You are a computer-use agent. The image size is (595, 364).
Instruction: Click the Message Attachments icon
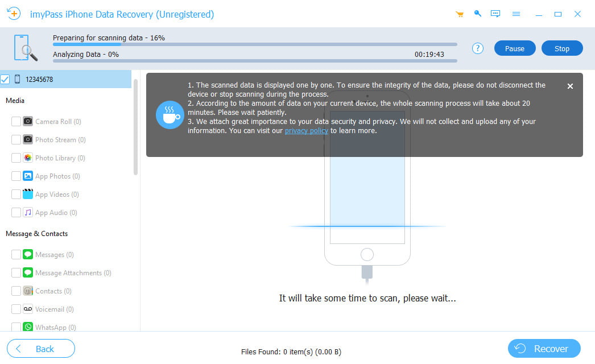pyautogui.click(x=28, y=272)
